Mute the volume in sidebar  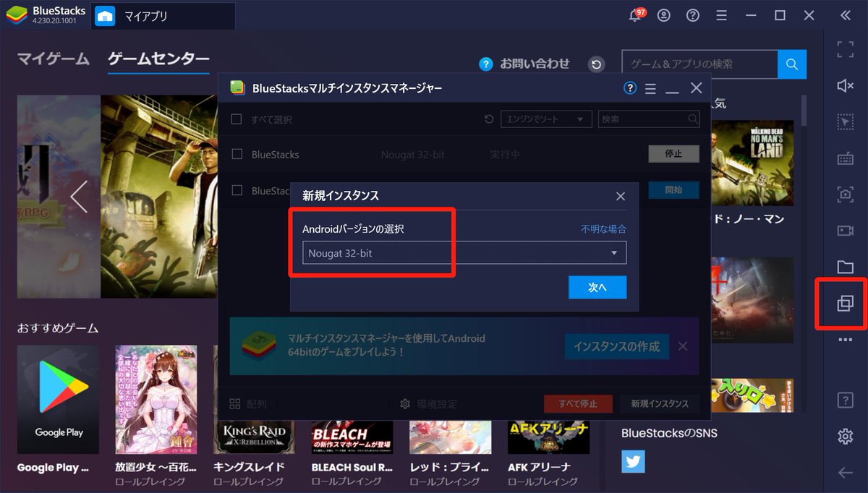pyautogui.click(x=845, y=86)
